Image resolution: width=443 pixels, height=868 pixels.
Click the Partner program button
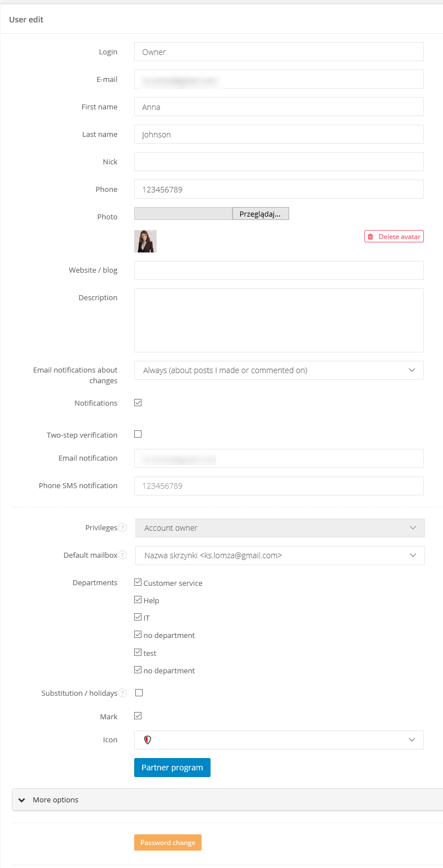(x=172, y=768)
